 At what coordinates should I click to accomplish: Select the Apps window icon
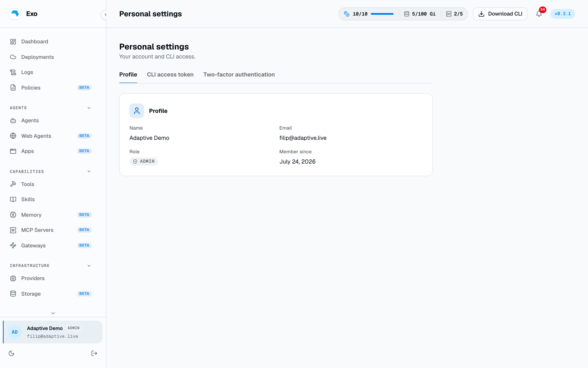13,151
